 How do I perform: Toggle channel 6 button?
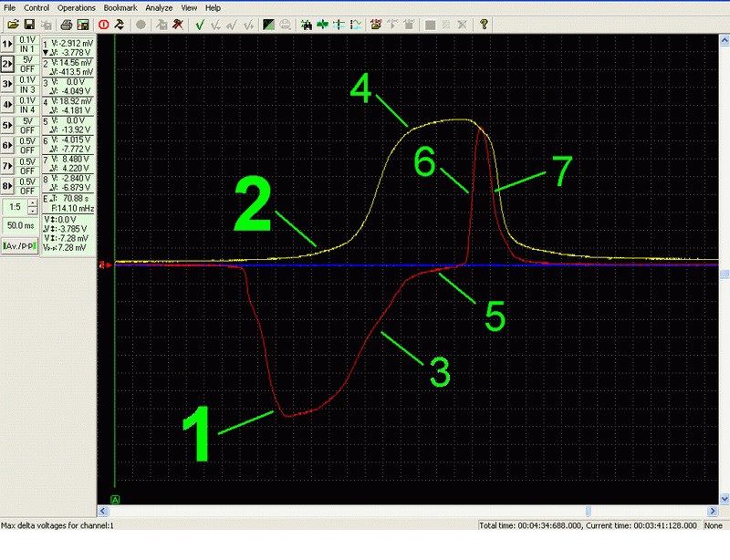click(7, 145)
